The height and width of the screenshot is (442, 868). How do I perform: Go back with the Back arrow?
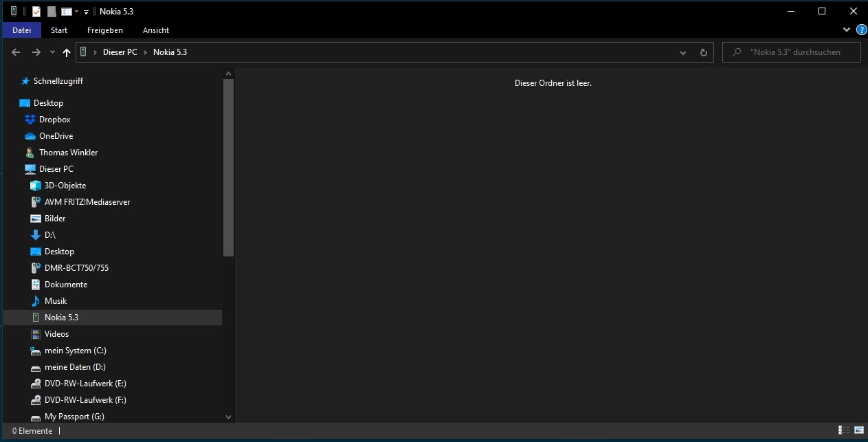16,52
